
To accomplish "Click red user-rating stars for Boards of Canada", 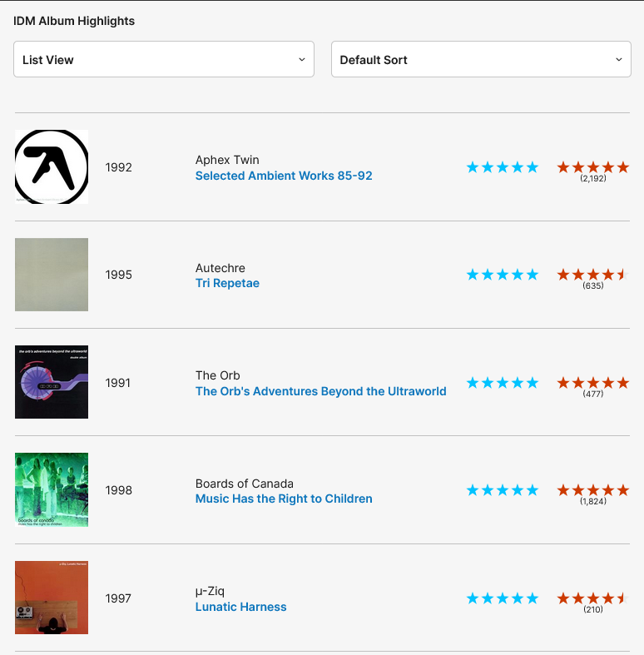I will pos(592,490).
